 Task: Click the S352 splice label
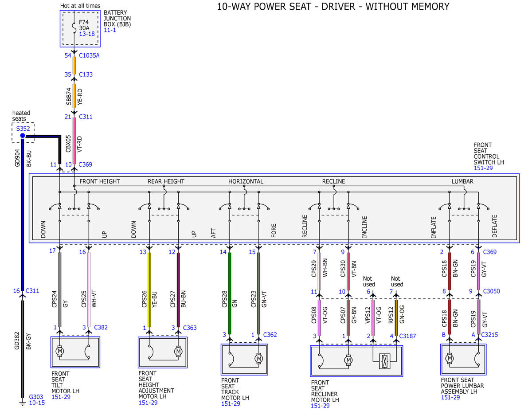click(22, 129)
